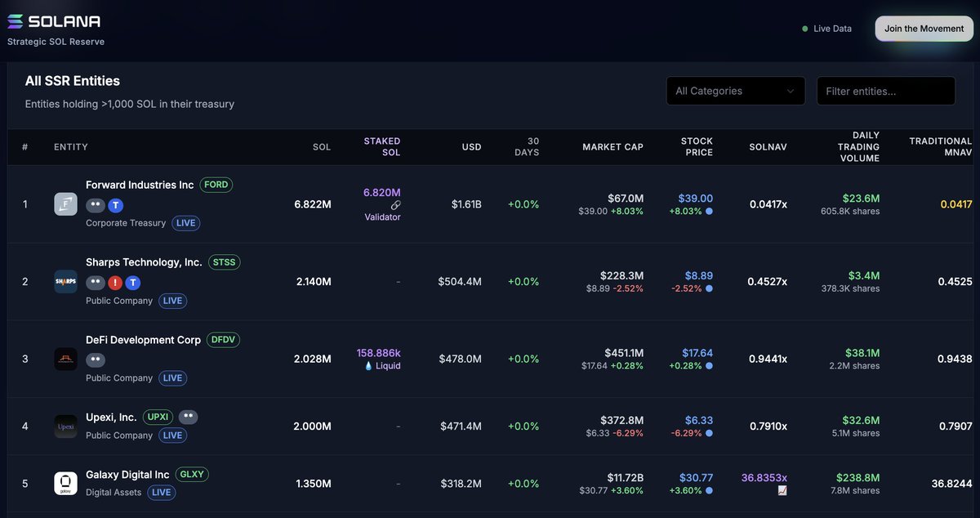Sort by the Stock Price column header
This screenshot has width=980, height=518.
pos(697,147)
